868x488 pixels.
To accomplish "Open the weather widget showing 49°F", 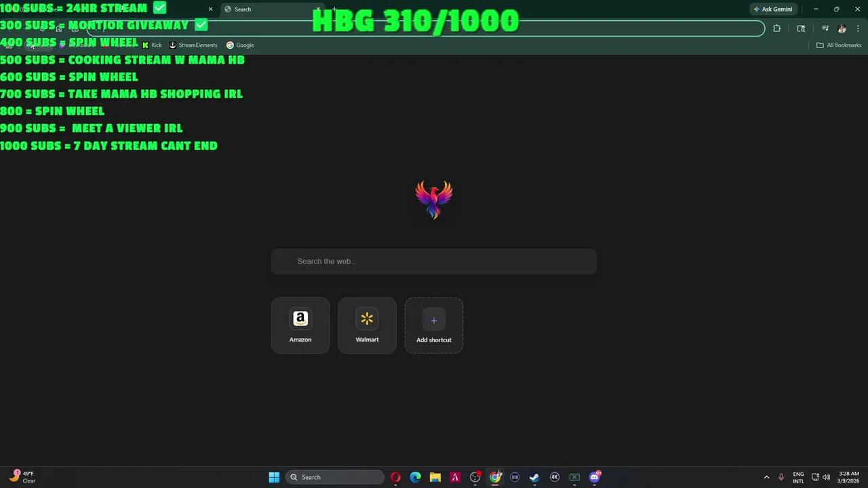I will [22, 477].
